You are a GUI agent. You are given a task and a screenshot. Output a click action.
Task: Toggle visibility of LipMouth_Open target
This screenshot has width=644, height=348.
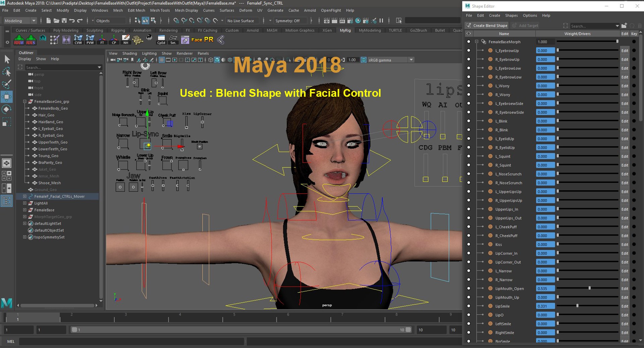point(469,289)
